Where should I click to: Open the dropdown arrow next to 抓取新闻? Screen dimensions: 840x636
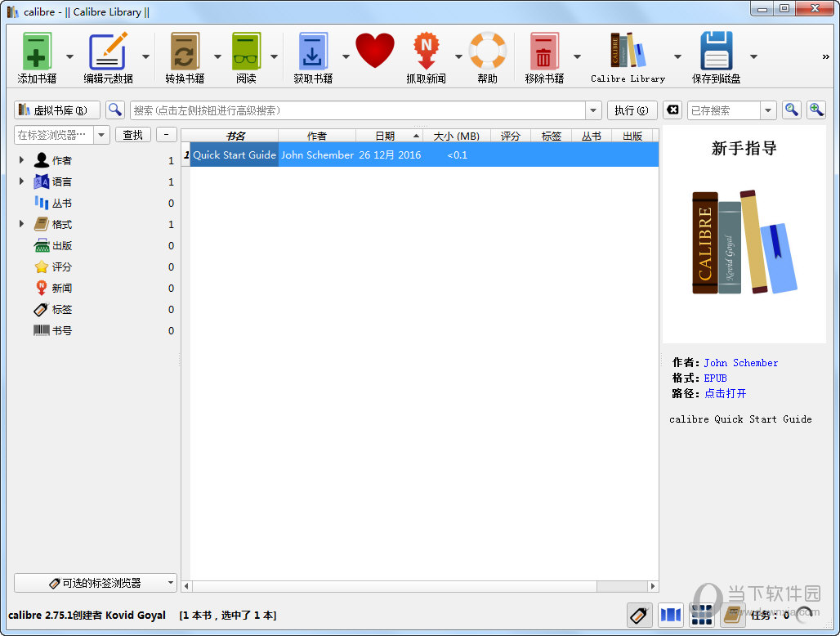458,56
